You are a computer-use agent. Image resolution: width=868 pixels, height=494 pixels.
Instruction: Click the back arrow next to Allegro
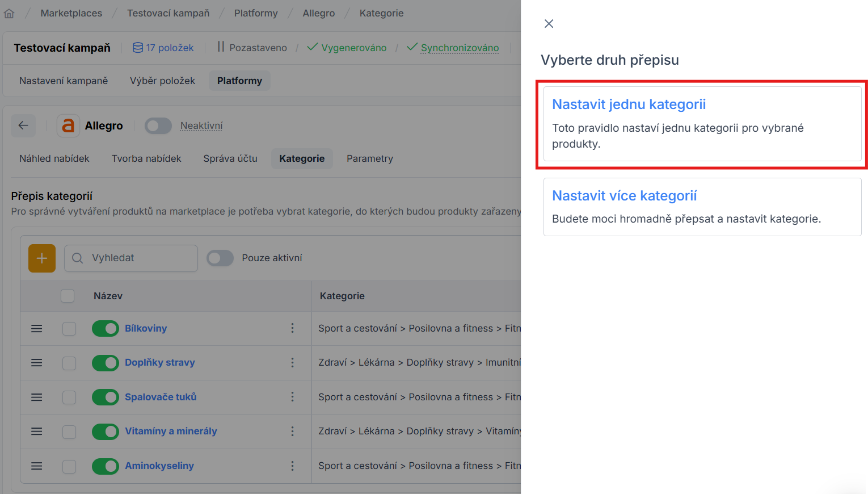coord(23,125)
